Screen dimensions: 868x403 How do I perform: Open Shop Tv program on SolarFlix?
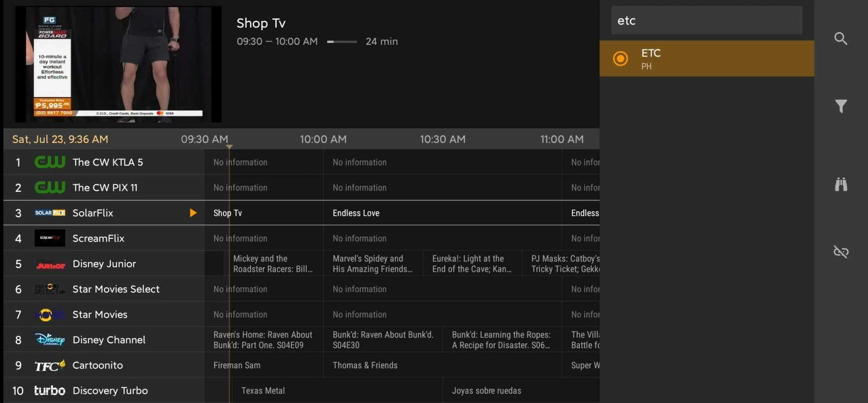[x=264, y=213]
